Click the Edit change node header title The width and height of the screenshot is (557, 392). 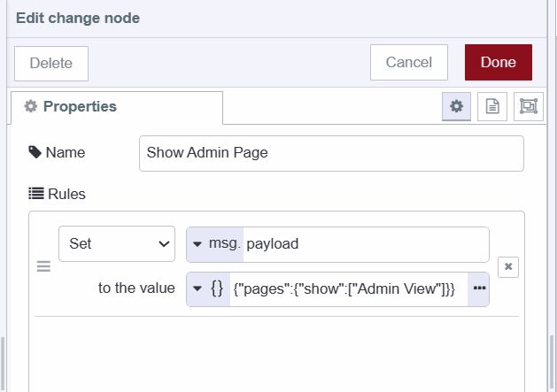(78, 18)
